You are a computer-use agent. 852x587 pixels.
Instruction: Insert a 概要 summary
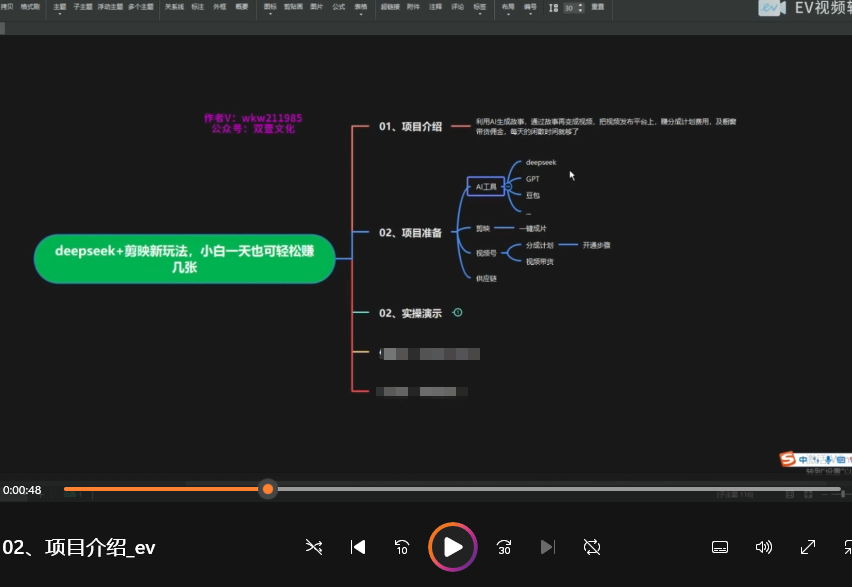(x=242, y=7)
